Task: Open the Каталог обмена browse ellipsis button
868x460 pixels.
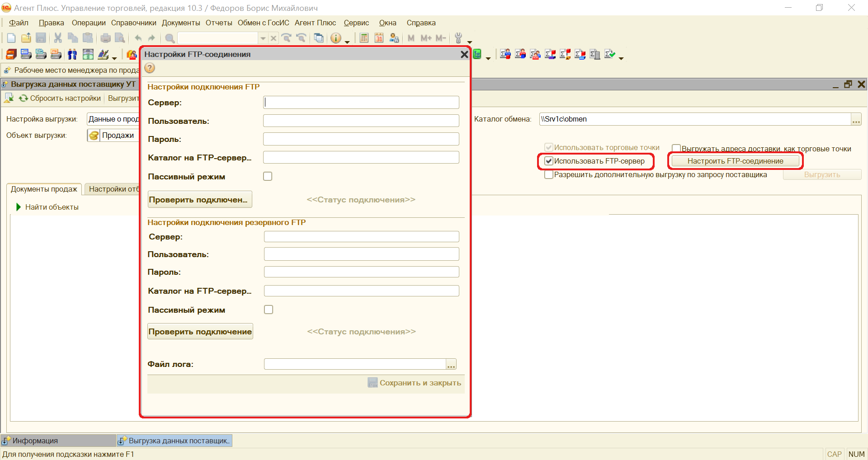Action: click(x=856, y=120)
